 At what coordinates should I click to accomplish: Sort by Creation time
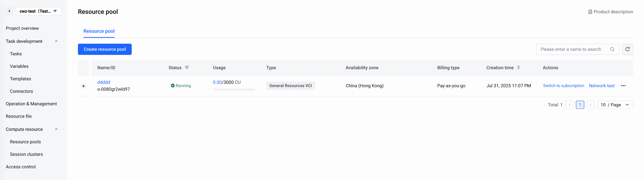pos(519,68)
